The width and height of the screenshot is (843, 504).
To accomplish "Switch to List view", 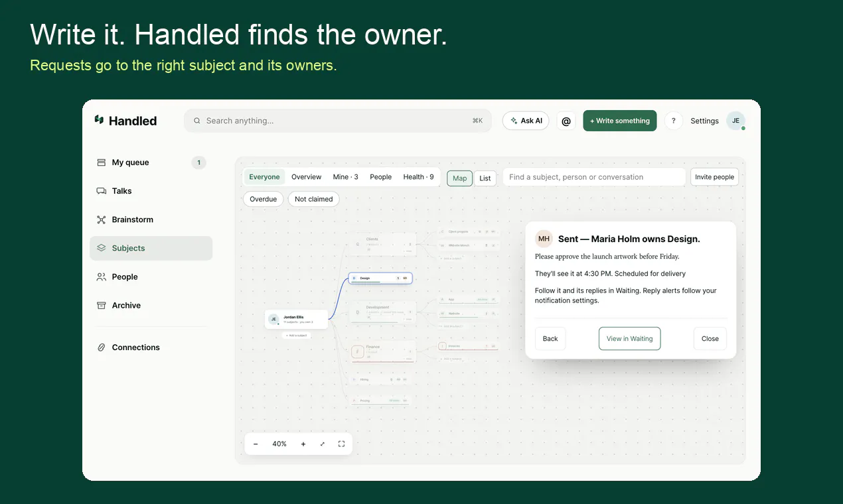I will click(485, 178).
